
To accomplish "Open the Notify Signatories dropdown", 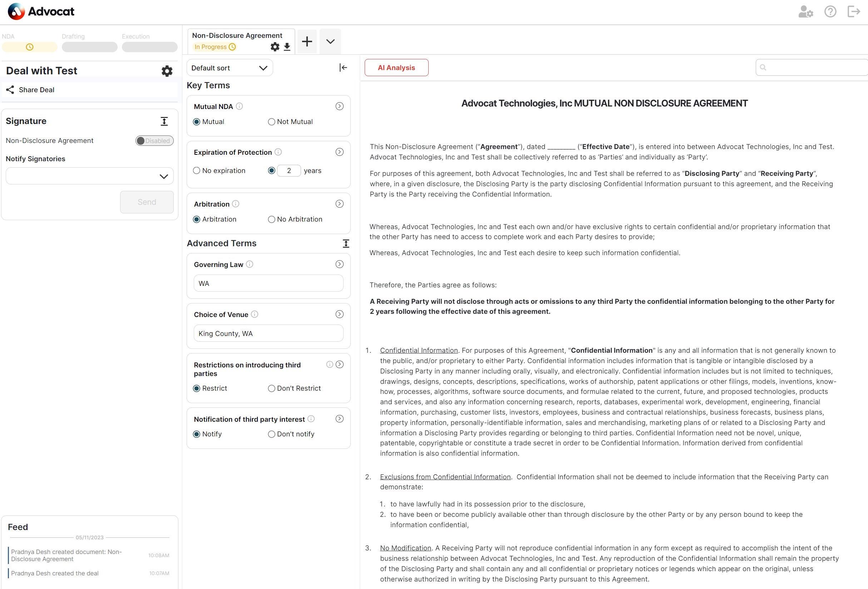I will [x=90, y=176].
